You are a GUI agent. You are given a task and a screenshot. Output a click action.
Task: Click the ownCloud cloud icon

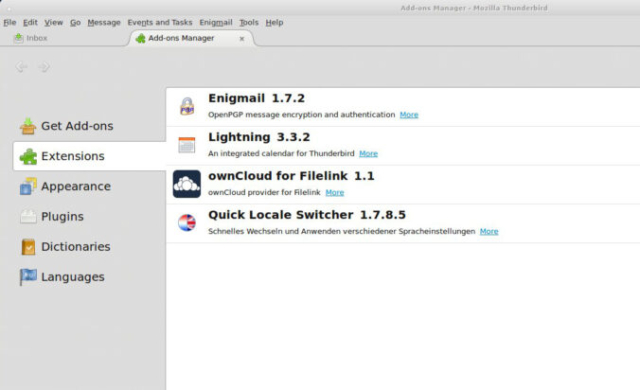(x=187, y=184)
